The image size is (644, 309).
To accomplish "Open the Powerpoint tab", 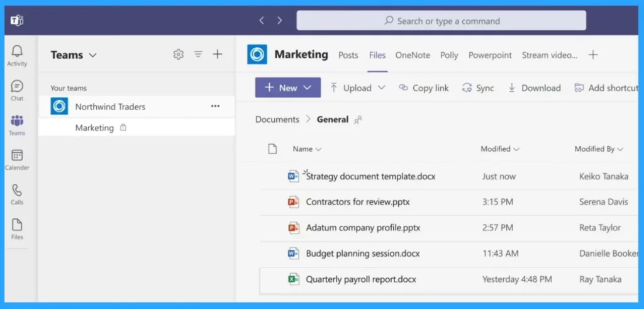I will 491,55.
